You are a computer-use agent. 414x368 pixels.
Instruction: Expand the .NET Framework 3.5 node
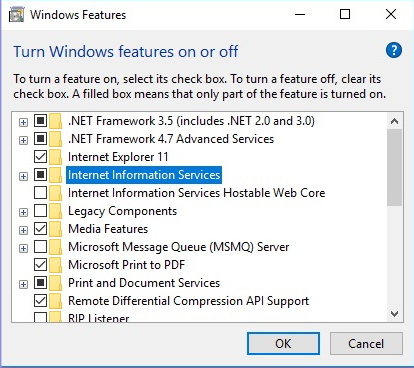[x=23, y=122]
